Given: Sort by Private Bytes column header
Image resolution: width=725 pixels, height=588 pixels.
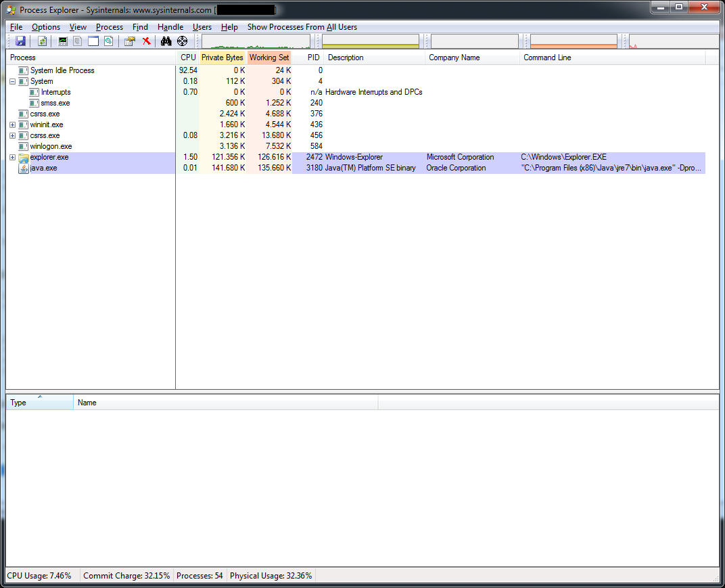Looking at the screenshot, I should pyautogui.click(x=223, y=58).
